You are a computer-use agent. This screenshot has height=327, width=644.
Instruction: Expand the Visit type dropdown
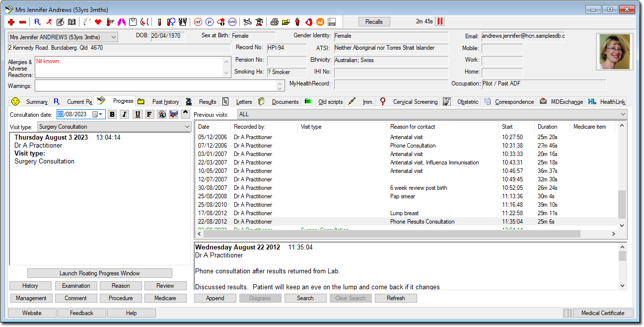point(187,127)
